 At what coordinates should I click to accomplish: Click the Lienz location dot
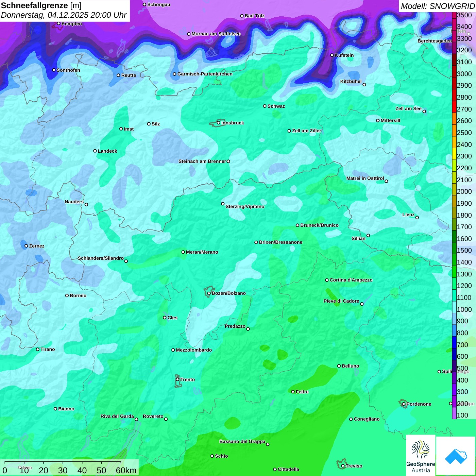click(x=417, y=218)
